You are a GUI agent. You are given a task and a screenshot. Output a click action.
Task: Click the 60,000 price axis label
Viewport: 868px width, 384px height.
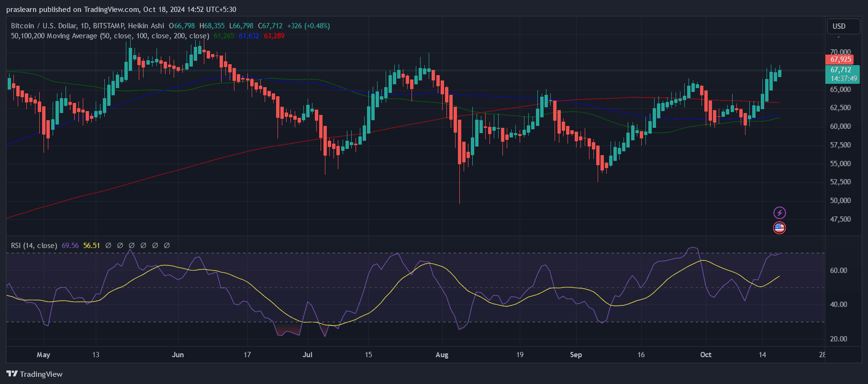[x=840, y=126]
